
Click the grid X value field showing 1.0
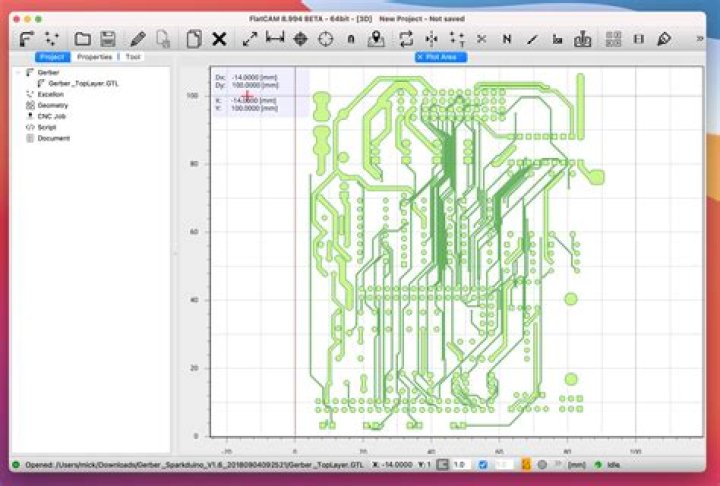[x=461, y=465]
